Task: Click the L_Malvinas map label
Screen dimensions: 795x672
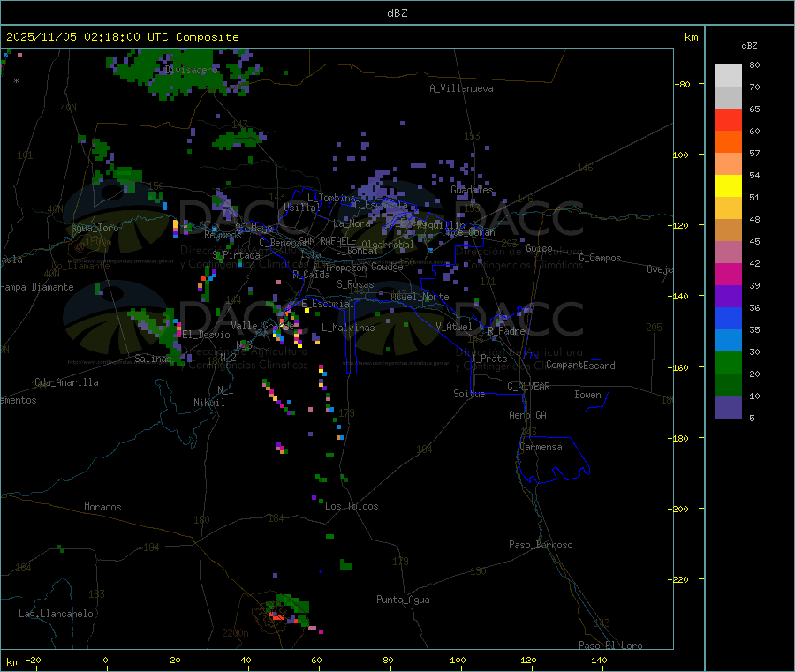Action: 348,328
